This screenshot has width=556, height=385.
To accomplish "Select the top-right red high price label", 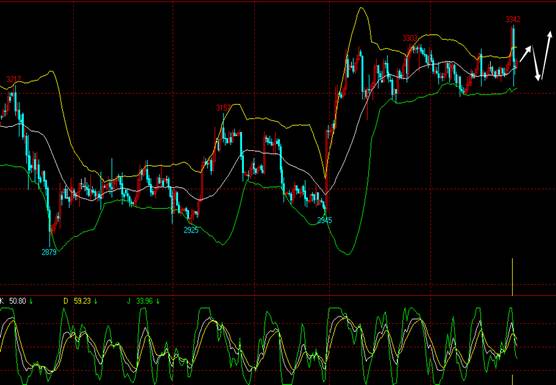I will 513,19.
